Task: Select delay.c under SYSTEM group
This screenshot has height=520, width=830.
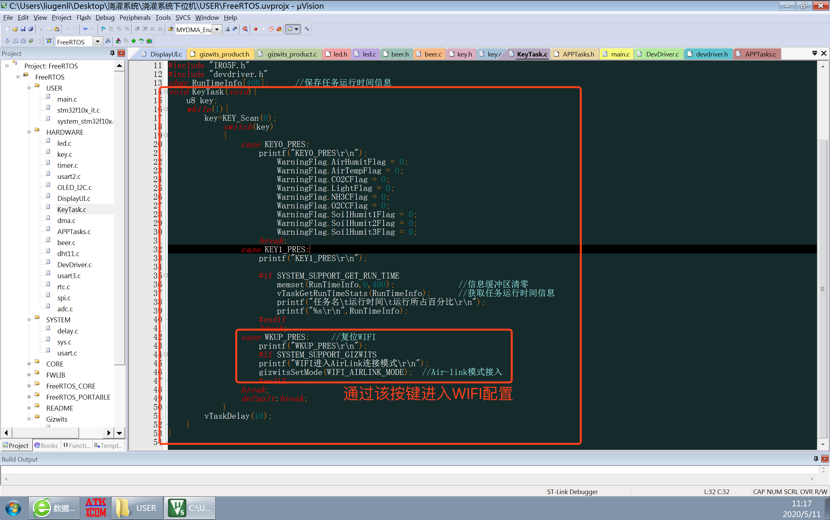Action: pyautogui.click(x=67, y=331)
